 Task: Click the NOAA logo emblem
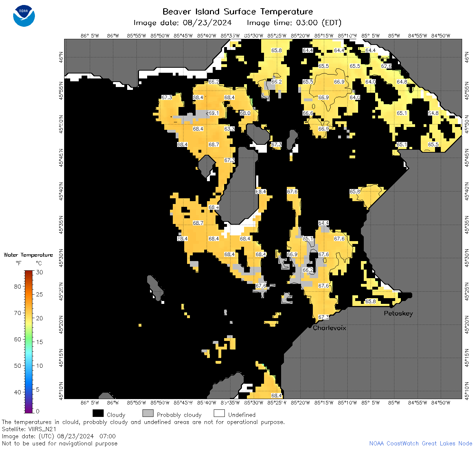coord(24,16)
